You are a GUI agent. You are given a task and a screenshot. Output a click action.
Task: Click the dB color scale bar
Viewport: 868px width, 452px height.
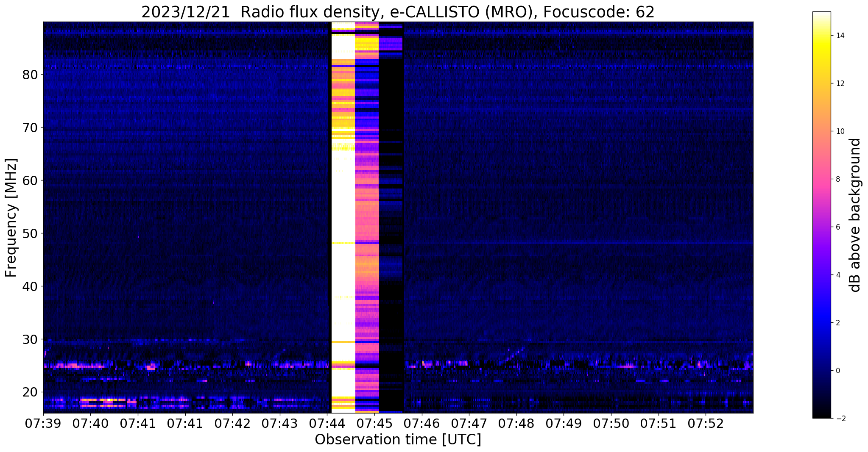pyautogui.click(x=821, y=215)
